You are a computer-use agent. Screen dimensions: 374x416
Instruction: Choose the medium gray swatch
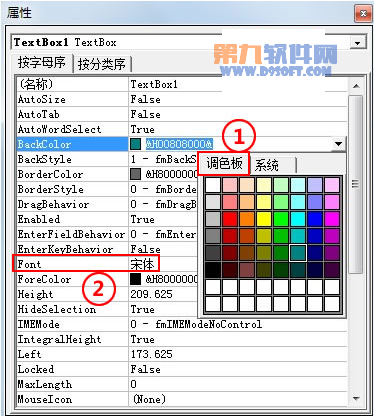point(213,236)
